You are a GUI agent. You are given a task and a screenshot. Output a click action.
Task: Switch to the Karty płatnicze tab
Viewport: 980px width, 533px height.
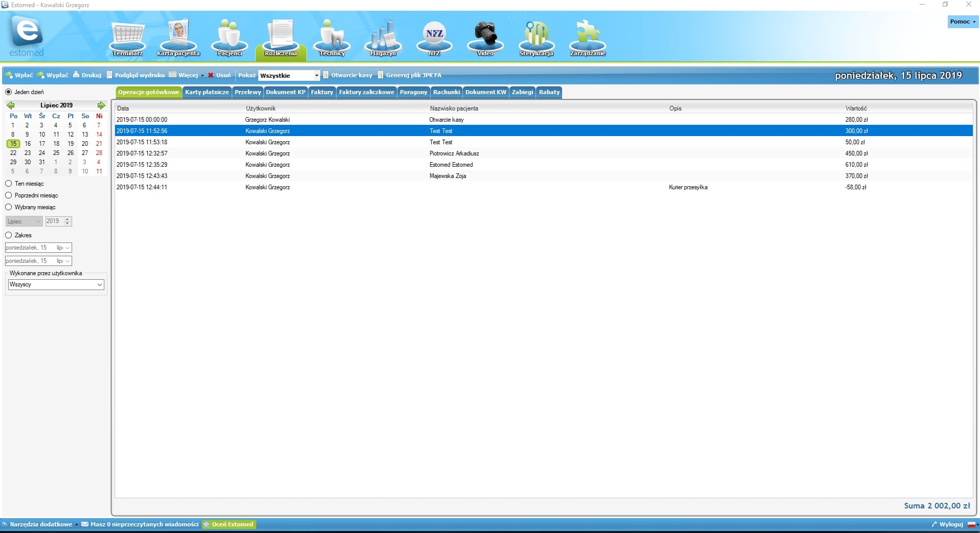point(207,92)
